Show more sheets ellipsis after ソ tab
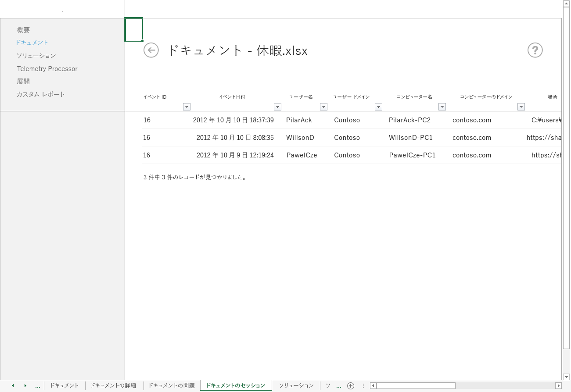 (338, 386)
